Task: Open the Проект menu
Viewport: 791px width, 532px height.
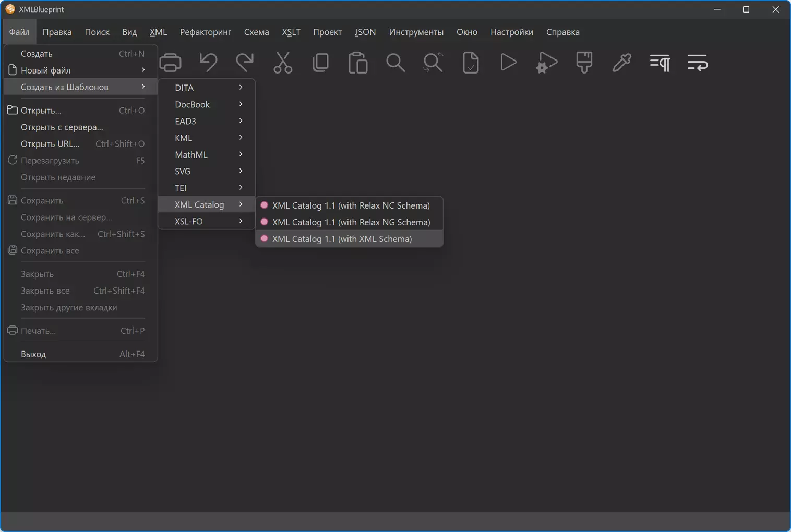Action: click(x=327, y=32)
